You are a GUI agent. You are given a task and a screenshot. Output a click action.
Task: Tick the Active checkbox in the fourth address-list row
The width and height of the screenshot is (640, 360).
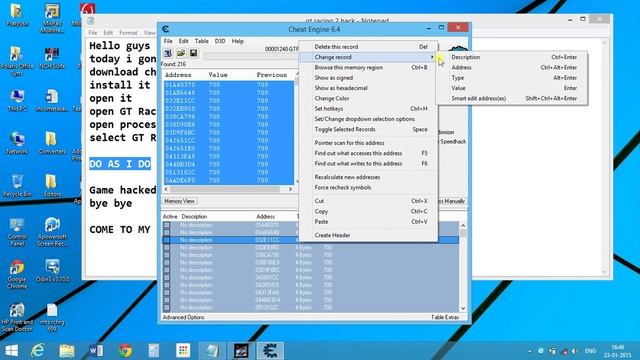[x=167, y=248]
